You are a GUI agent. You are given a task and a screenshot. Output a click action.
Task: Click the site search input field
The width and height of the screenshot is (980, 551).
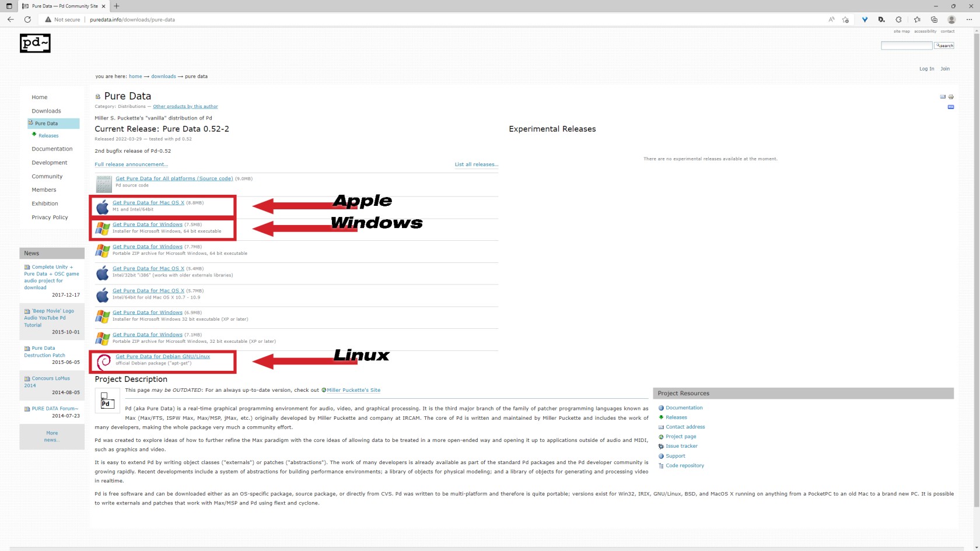tap(907, 45)
